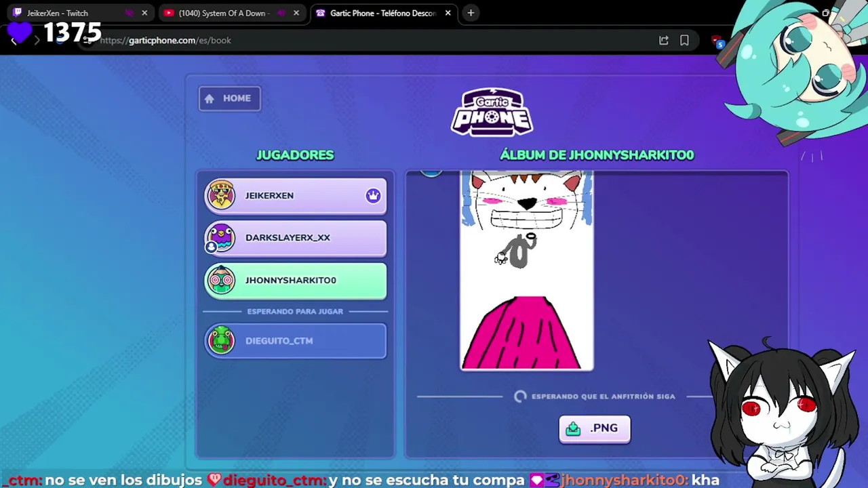Open the cat drawing in the album

(527, 270)
